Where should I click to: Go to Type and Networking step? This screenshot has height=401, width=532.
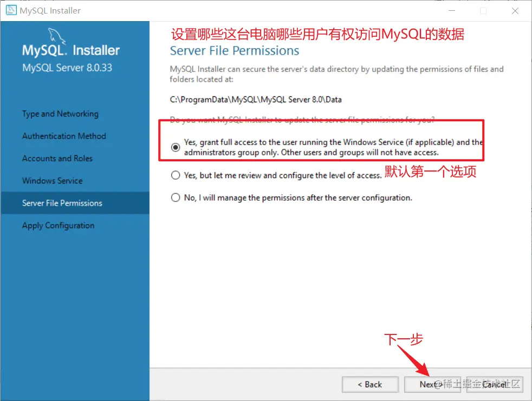click(60, 114)
